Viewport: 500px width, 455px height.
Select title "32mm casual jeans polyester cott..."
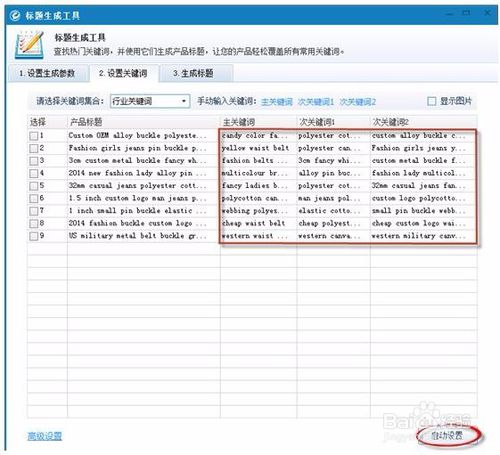tap(137, 186)
